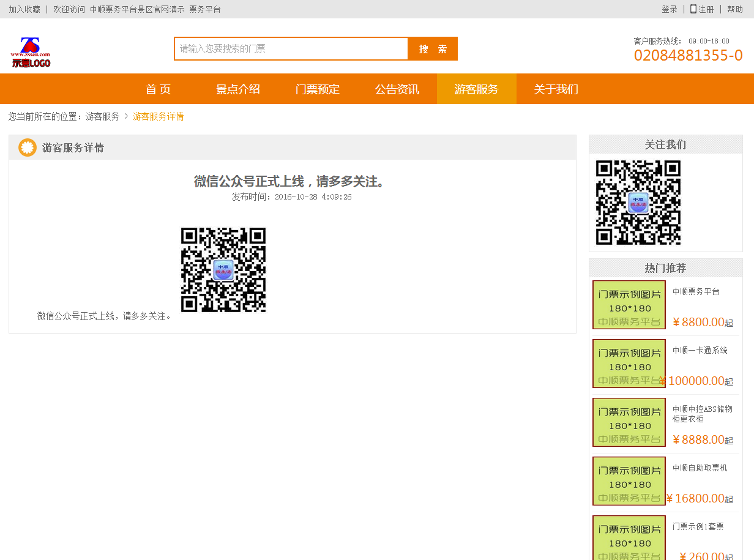Click the 游客服务详情 panel title
The image size is (754, 560).
click(x=73, y=147)
